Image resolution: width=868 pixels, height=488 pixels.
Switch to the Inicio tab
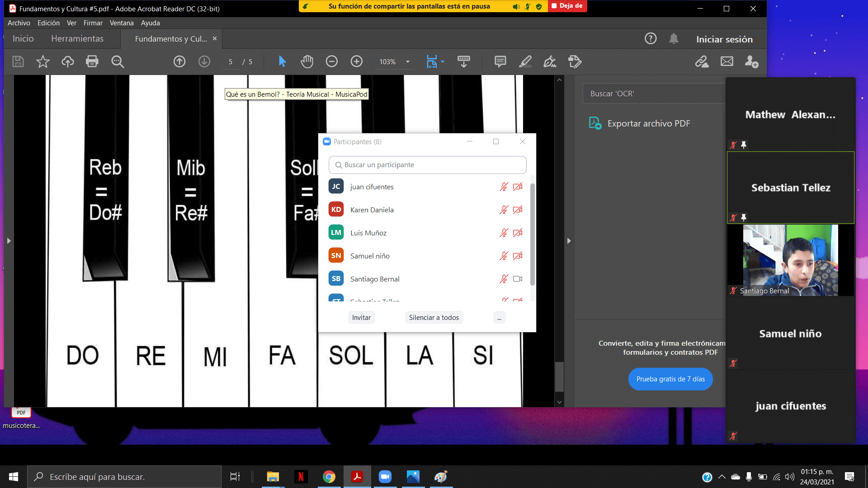(23, 39)
